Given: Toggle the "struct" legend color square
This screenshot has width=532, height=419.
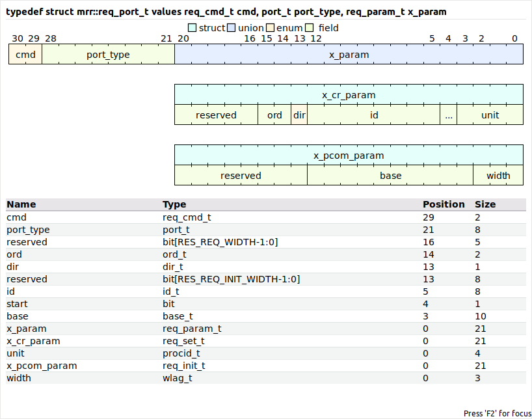Looking at the screenshot, I should 192,28.
